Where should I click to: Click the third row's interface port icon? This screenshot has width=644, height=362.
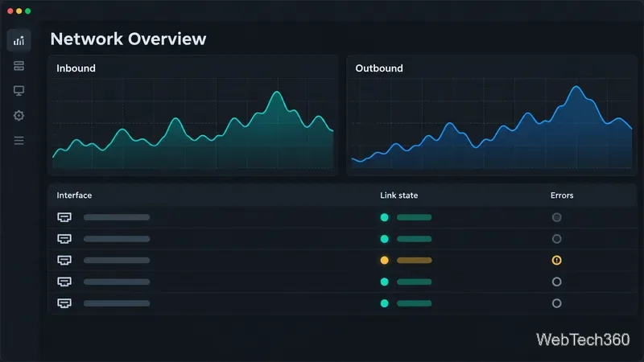(64, 260)
